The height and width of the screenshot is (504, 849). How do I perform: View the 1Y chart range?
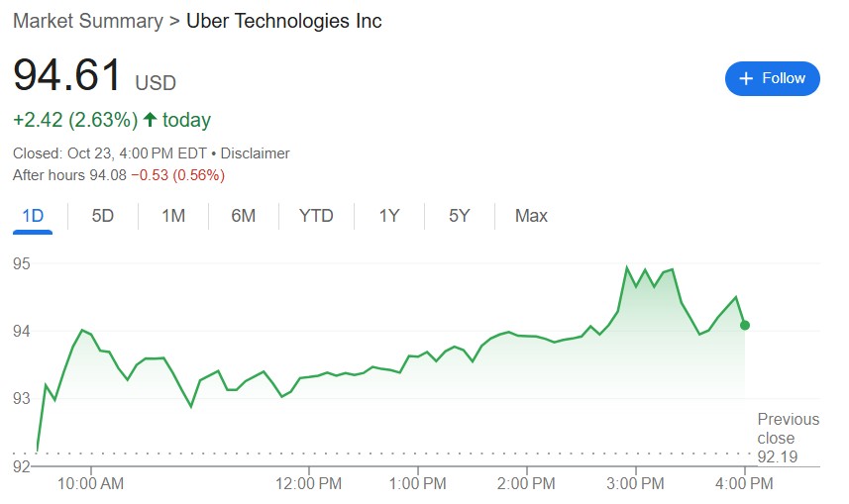(389, 216)
